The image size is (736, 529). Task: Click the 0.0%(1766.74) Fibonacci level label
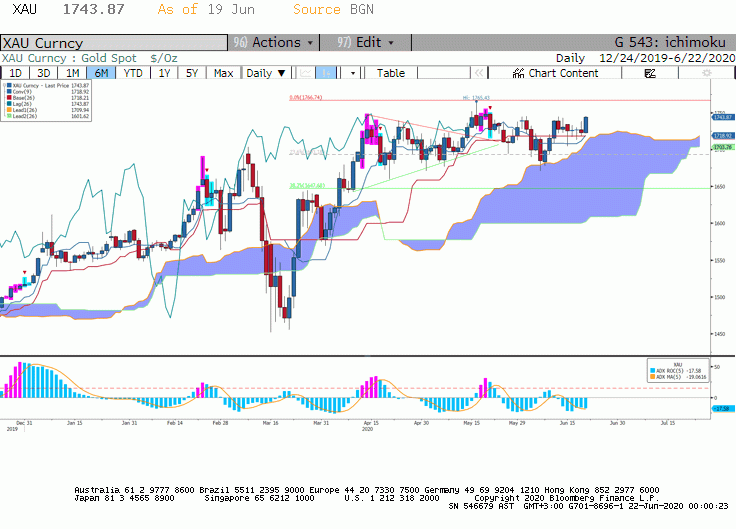tap(306, 98)
